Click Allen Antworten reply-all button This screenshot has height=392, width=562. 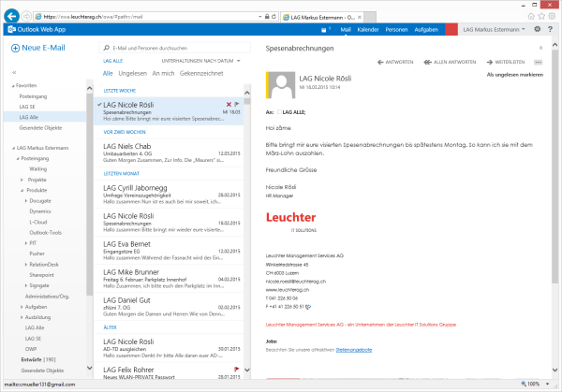(x=450, y=63)
